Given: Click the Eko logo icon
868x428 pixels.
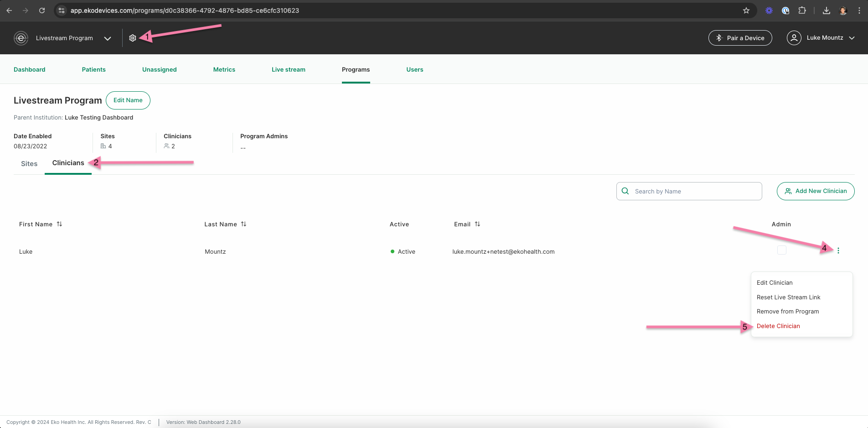Looking at the screenshot, I should pyautogui.click(x=21, y=38).
